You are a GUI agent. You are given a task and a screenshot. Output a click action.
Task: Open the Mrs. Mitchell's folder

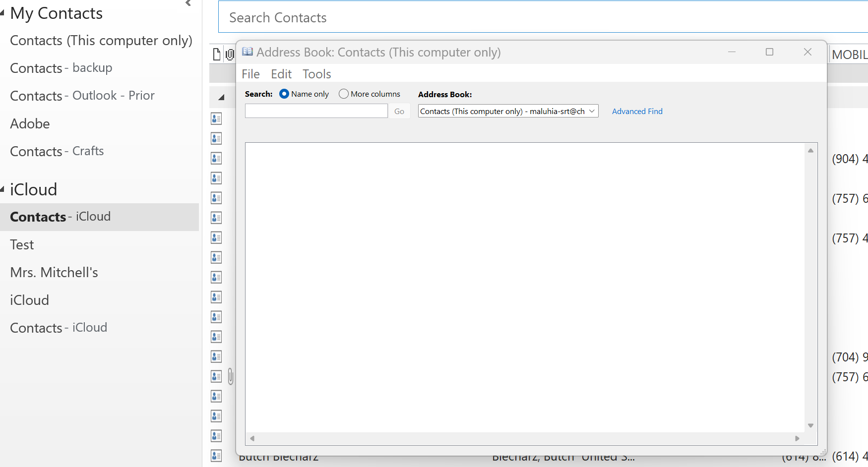[x=54, y=272]
